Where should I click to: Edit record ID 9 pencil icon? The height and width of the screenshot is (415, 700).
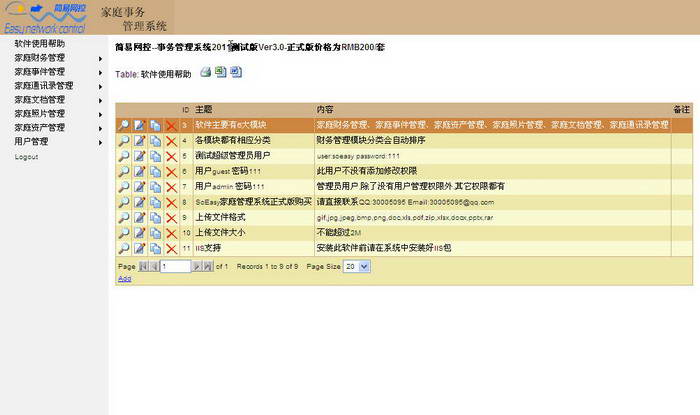(x=139, y=217)
